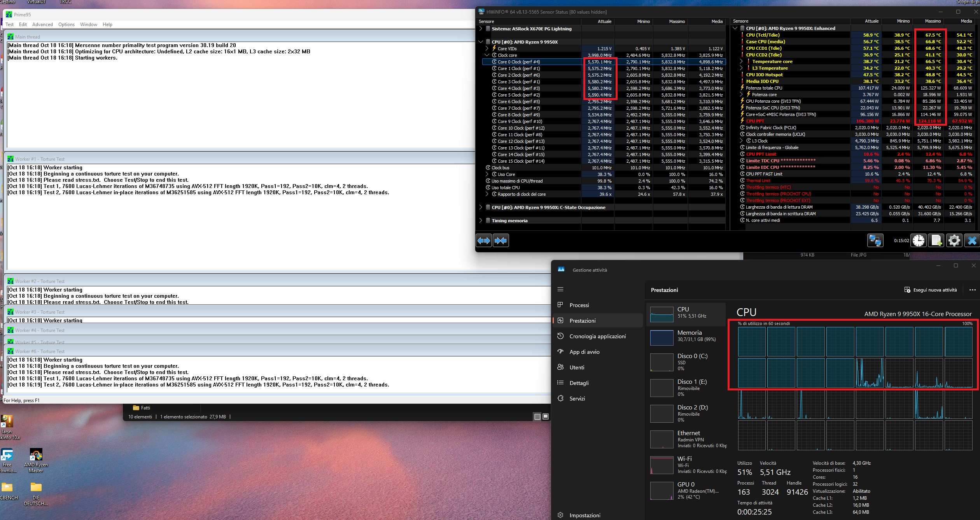Screen dimensions: 980x520
Task: Select GPU 0 performance entry
Action: [686, 490]
